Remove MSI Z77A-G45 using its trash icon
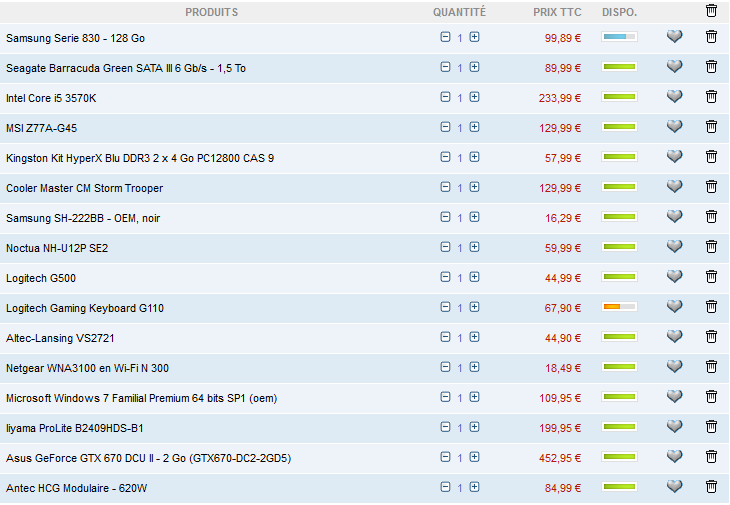 (x=711, y=127)
